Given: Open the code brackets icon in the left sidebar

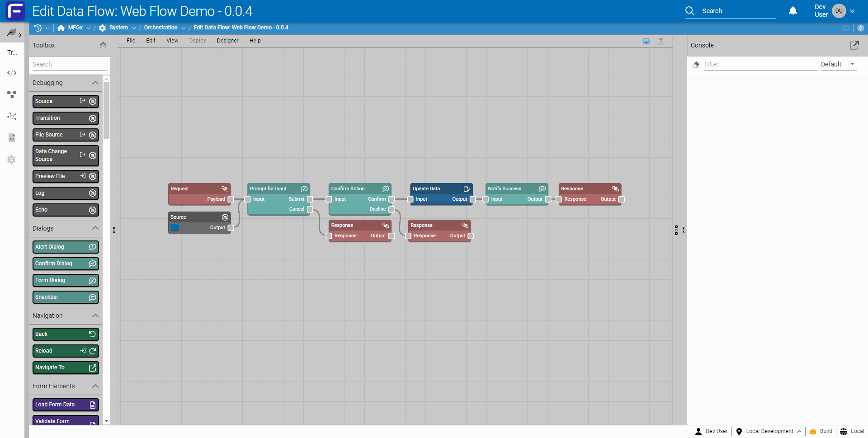Looking at the screenshot, I should [x=12, y=73].
